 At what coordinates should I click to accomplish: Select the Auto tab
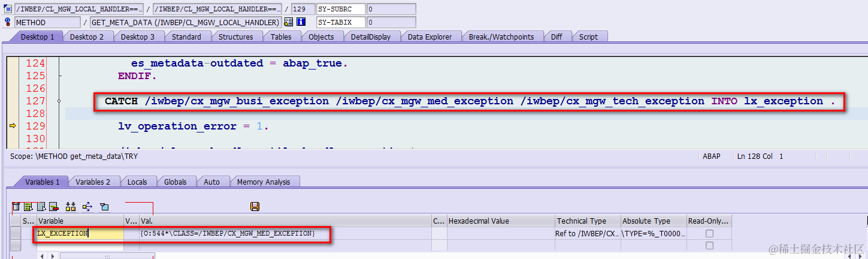(211, 182)
